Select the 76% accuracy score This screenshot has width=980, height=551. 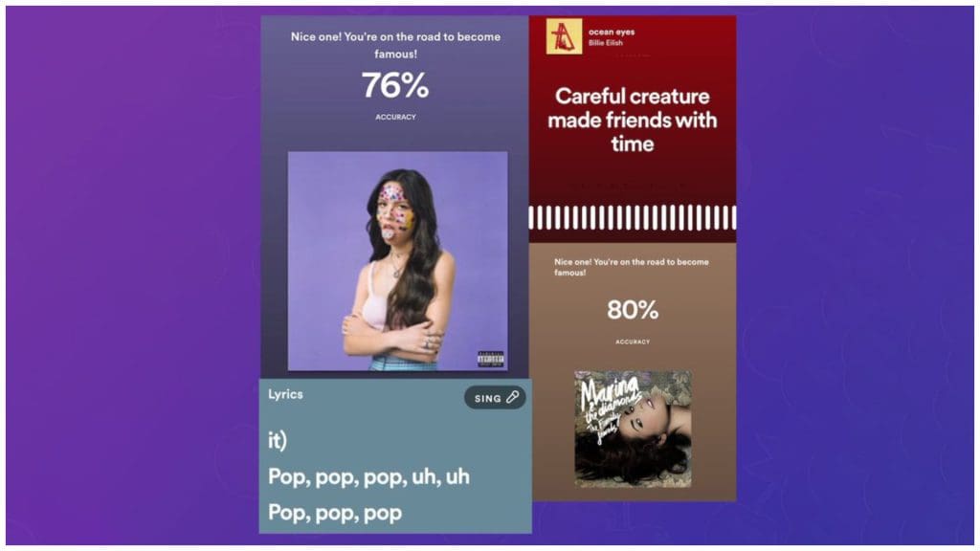[x=395, y=85]
